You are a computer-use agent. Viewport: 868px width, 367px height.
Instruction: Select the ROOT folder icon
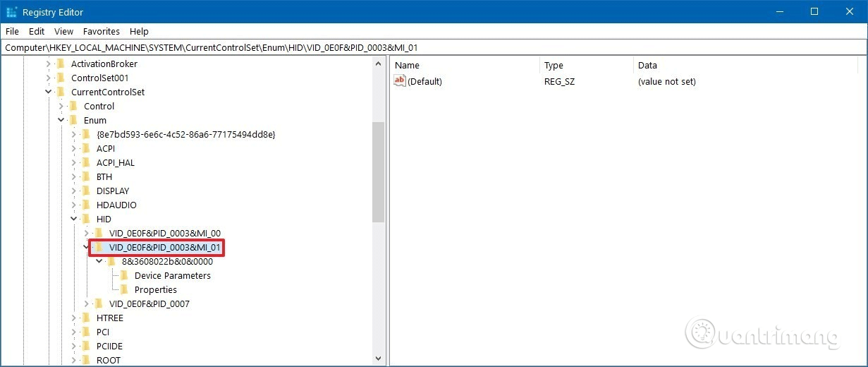pyautogui.click(x=87, y=360)
